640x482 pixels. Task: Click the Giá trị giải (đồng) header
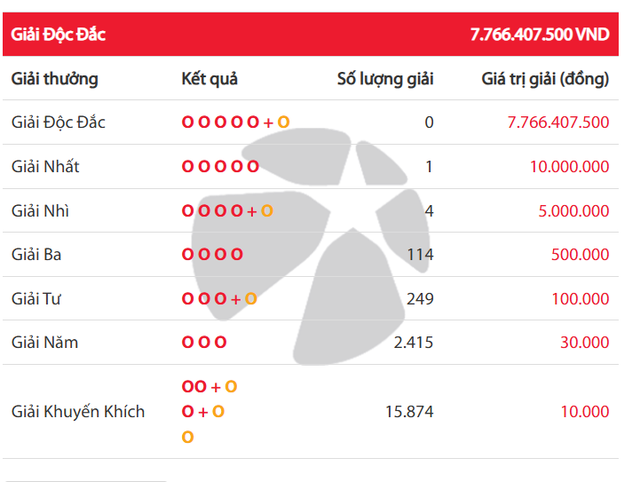click(545, 79)
